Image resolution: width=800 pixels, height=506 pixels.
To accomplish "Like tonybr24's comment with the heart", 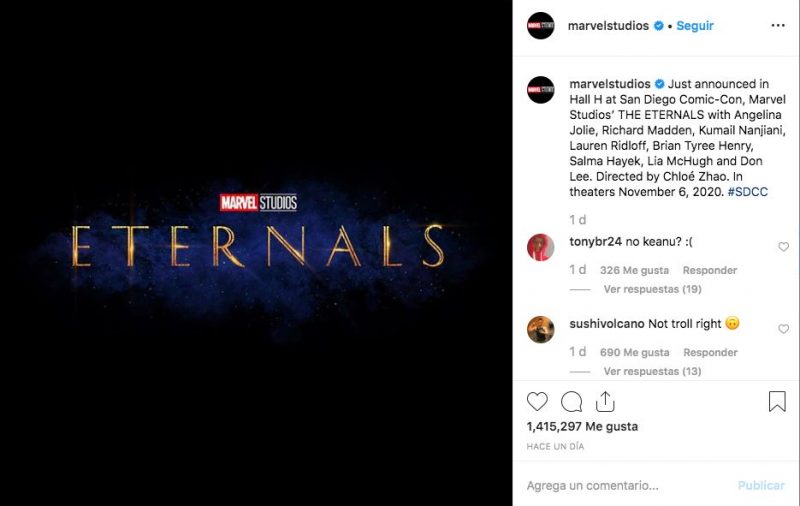I will pos(783,247).
